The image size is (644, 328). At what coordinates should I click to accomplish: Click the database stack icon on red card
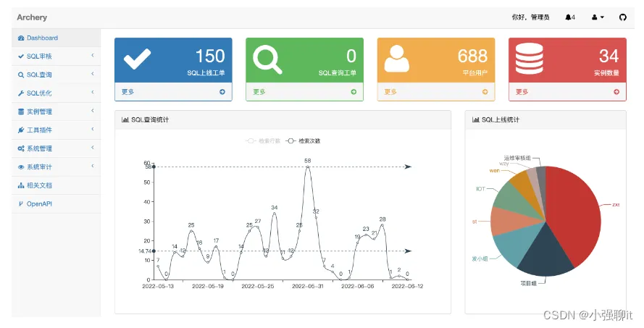530,59
